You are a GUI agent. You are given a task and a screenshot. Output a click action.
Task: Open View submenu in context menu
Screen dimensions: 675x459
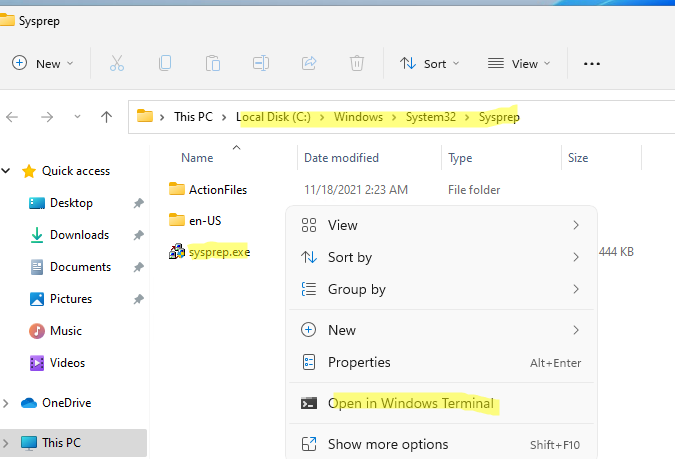coord(441,225)
